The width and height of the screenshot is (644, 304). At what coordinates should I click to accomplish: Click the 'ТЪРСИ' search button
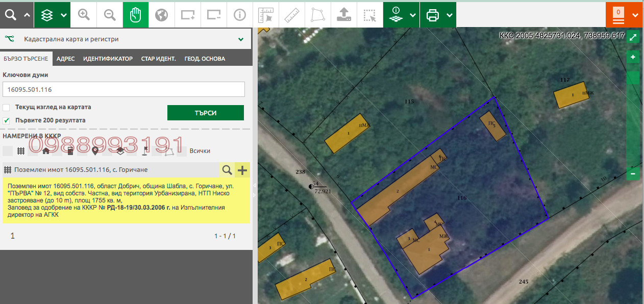pyautogui.click(x=206, y=113)
